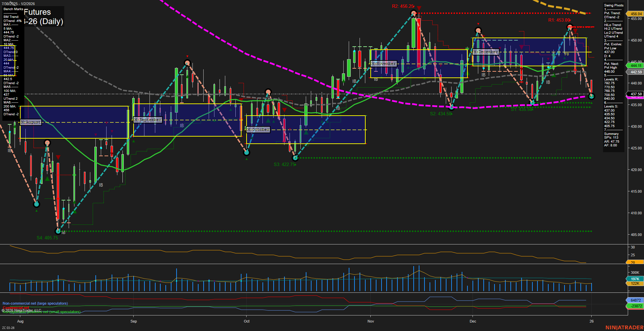
Task: Expand the Bench Marks info panel
Action: point(13,9)
